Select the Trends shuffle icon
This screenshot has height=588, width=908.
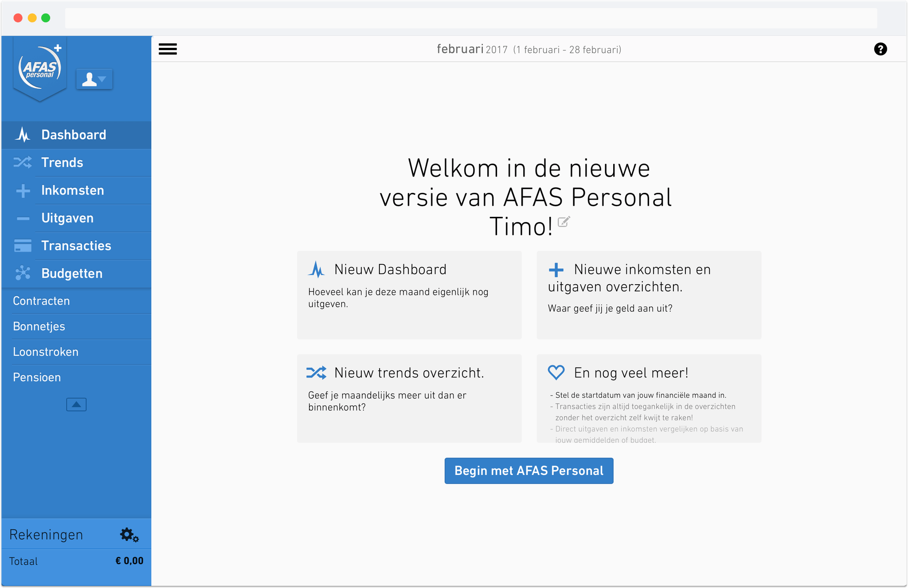tap(23, 162)
